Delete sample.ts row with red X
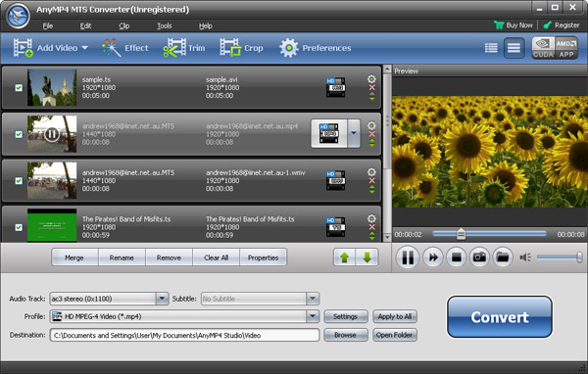The width and height of the screenshot is (588, 374). click(x=372, y=88)
